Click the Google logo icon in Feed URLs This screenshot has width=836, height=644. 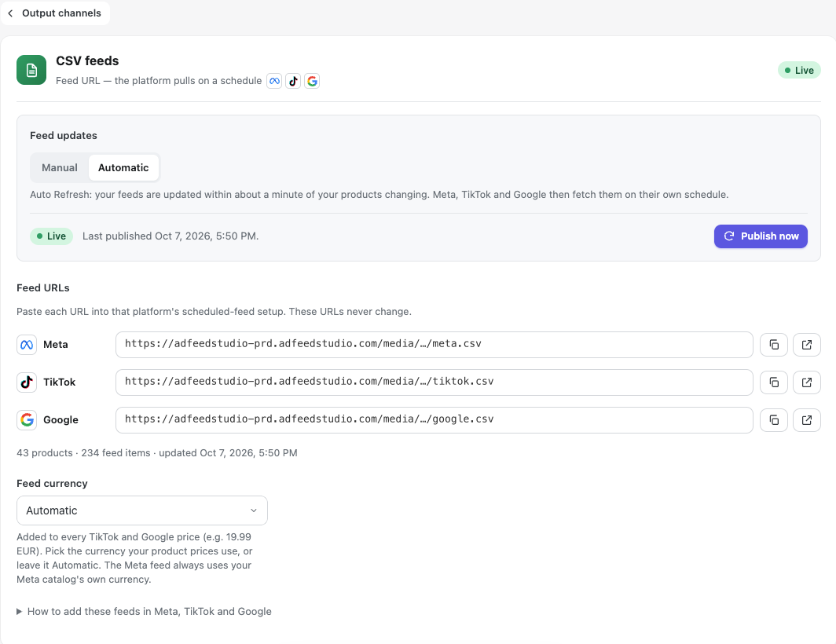[x=27, y=420]
